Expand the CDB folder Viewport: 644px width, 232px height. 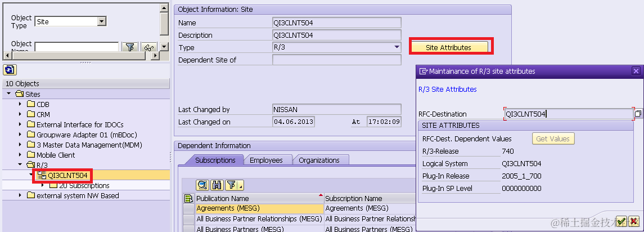(x=20, y=105)
